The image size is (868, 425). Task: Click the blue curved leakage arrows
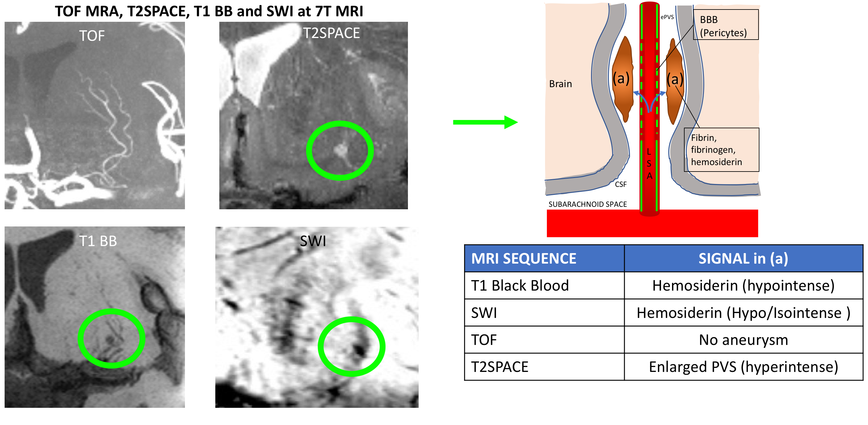point(649,101)
